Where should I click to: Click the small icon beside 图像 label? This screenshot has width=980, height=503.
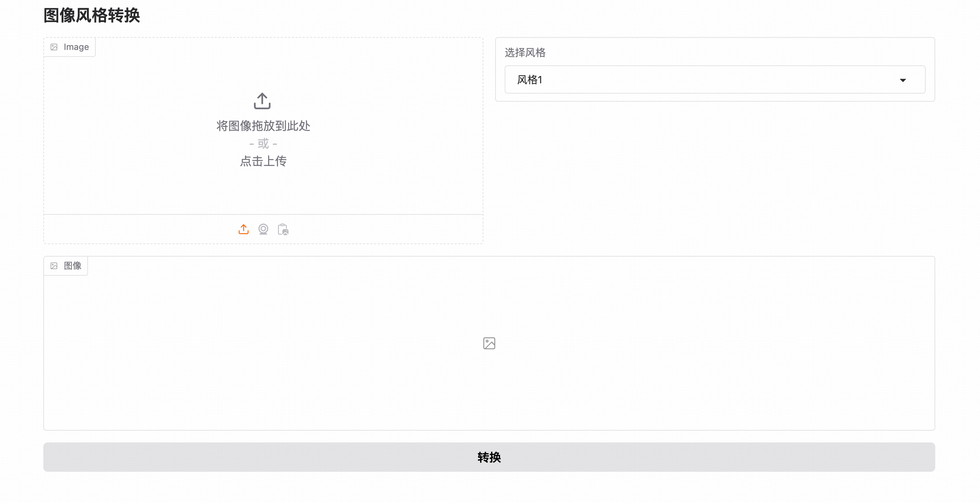coord(54,266)
